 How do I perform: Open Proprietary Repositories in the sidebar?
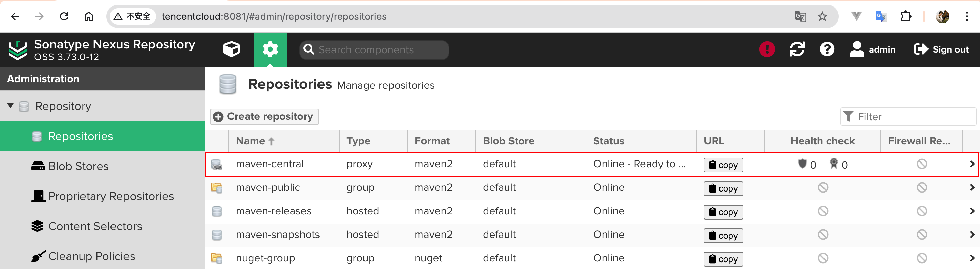[102, 196]
